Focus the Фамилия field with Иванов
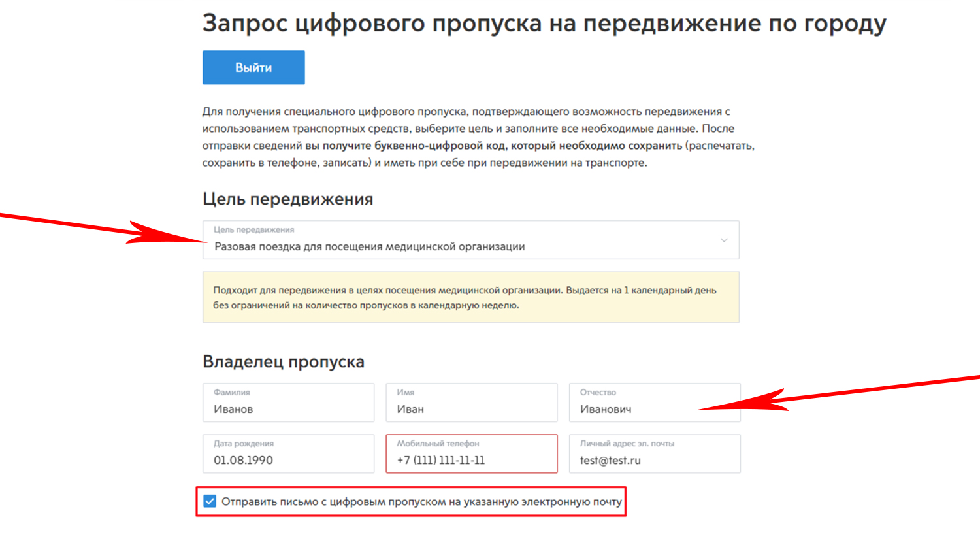Viewport: 980px width, 545px height. pyautogui.click(x=288, y=403)
